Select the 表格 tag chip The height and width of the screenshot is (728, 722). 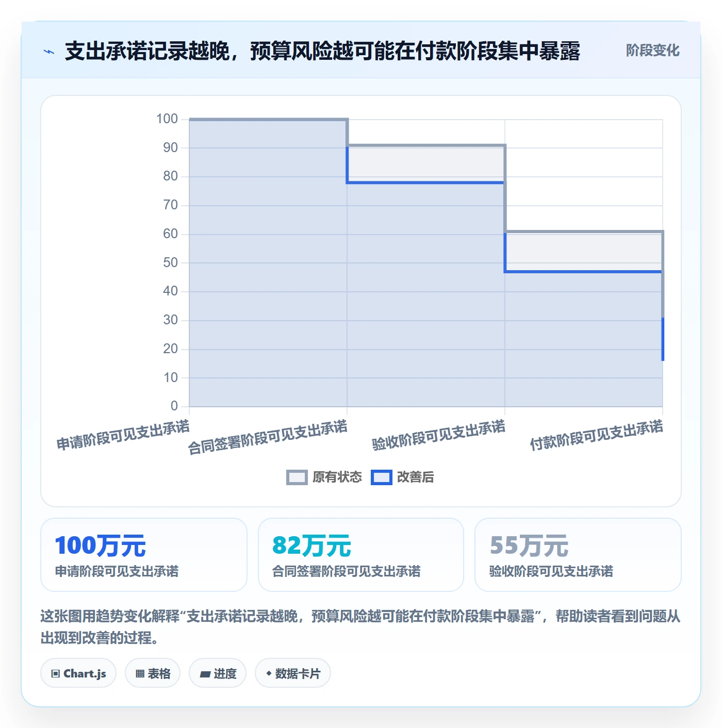(x=153, y=673)
